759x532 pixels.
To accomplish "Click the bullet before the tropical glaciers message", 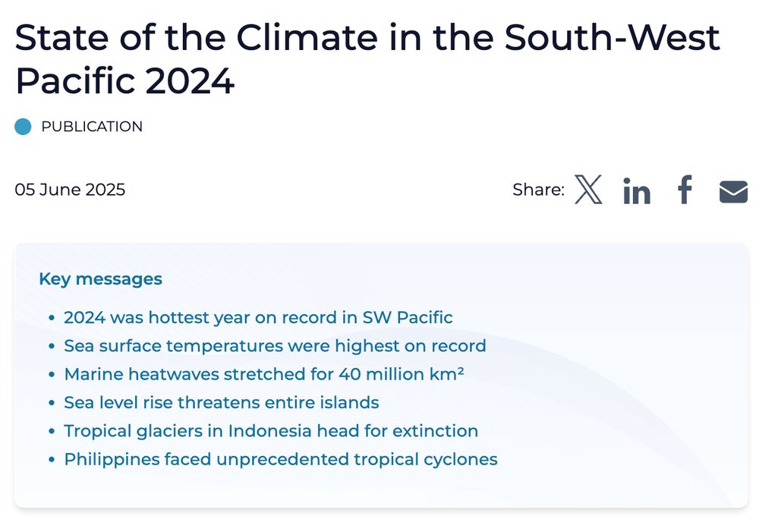I will coord(52,432).
